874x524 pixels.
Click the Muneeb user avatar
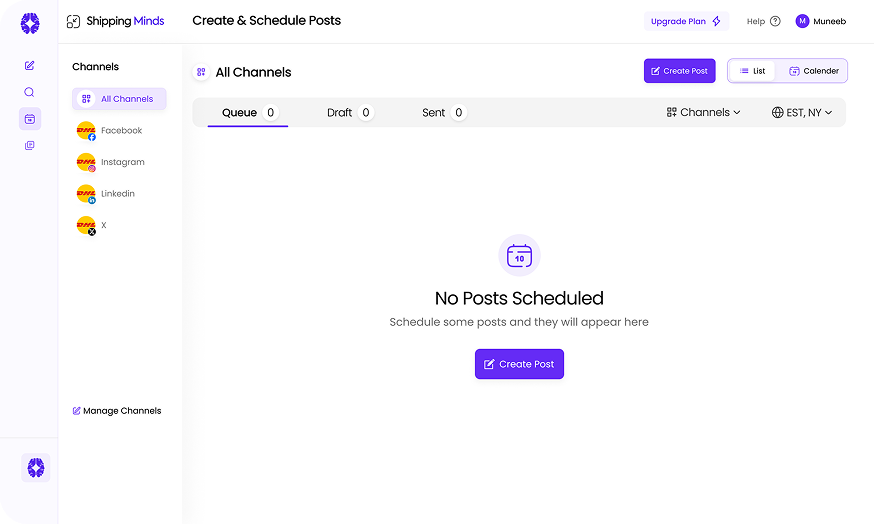(802, 21)
